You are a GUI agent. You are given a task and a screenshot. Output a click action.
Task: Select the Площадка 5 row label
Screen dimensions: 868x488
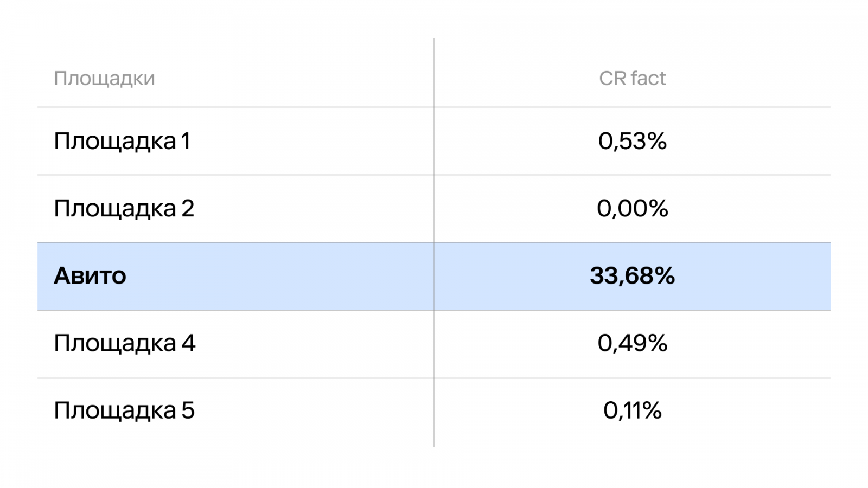pos(124,410)
